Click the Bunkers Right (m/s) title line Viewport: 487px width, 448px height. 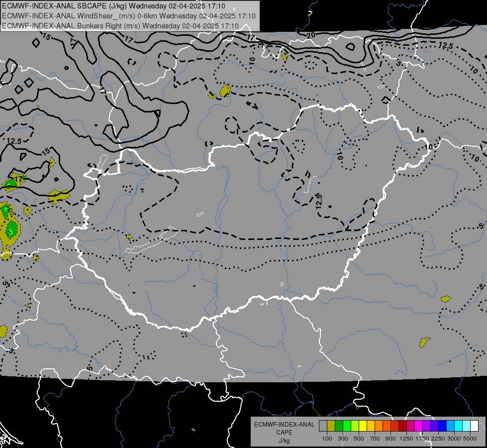coord(120,26)
